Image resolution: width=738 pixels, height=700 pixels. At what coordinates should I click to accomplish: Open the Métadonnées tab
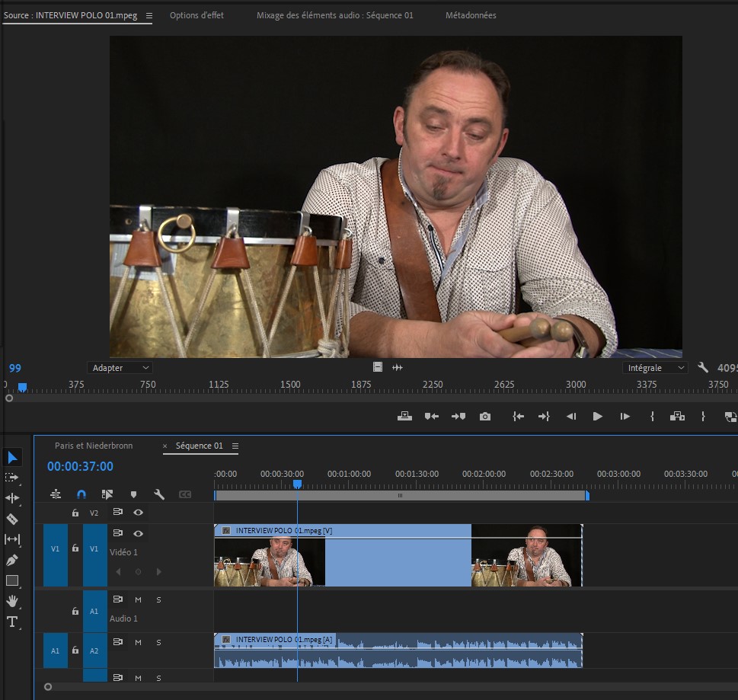[x=471, y=15]
